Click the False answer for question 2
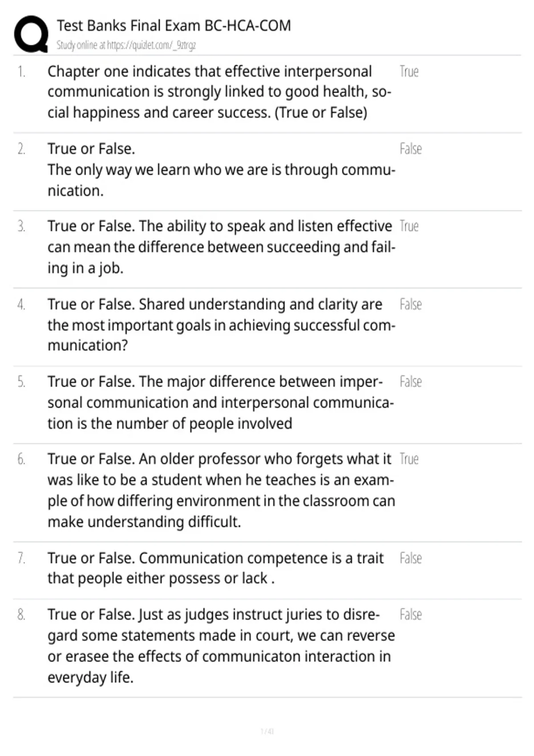The width and height of the screenshot is (534, 756). pos(410,149)
